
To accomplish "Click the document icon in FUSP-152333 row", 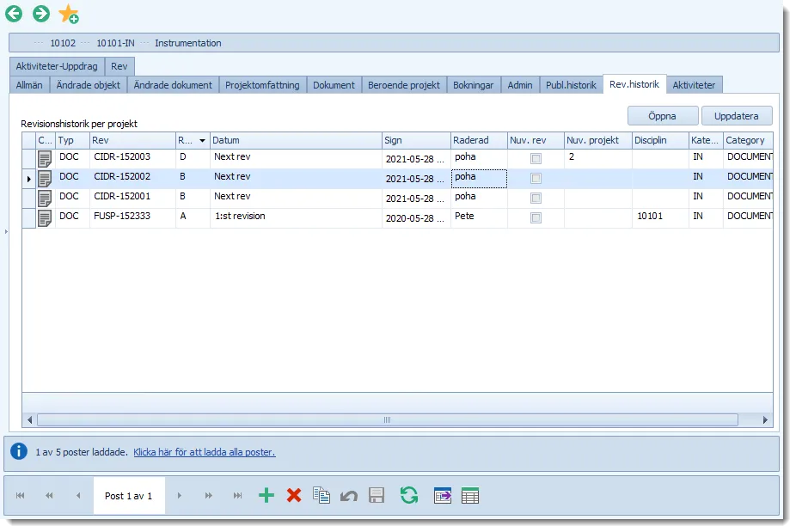I will (x=45, y=218).
